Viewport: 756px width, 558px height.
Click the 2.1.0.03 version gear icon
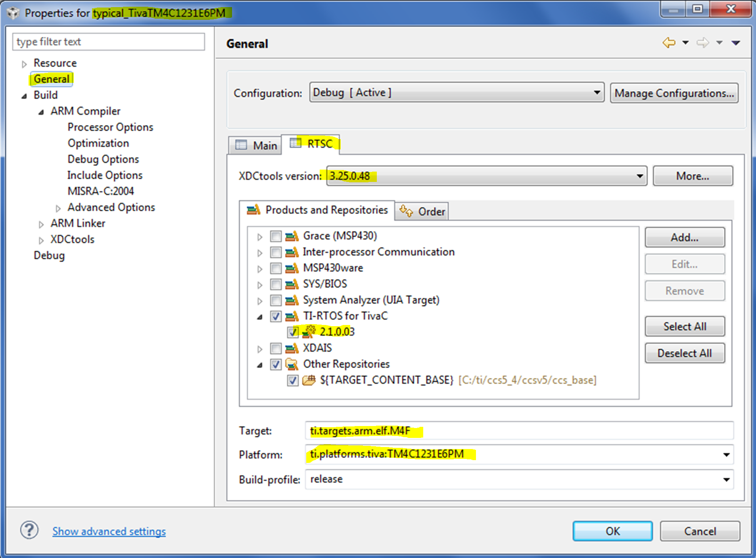(309, 332)
